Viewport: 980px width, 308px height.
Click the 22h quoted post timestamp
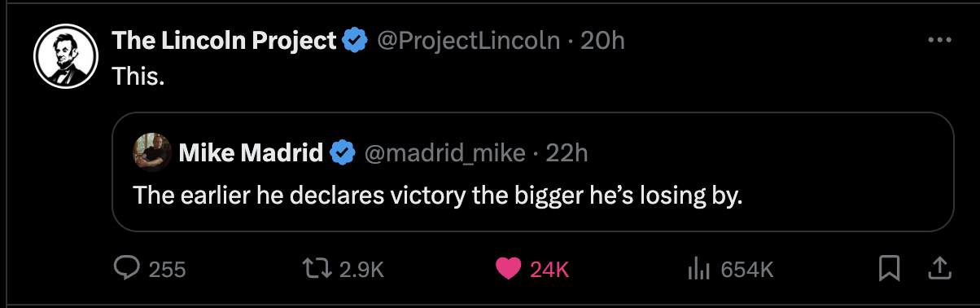pyautogui.click(x=566, y=152)
